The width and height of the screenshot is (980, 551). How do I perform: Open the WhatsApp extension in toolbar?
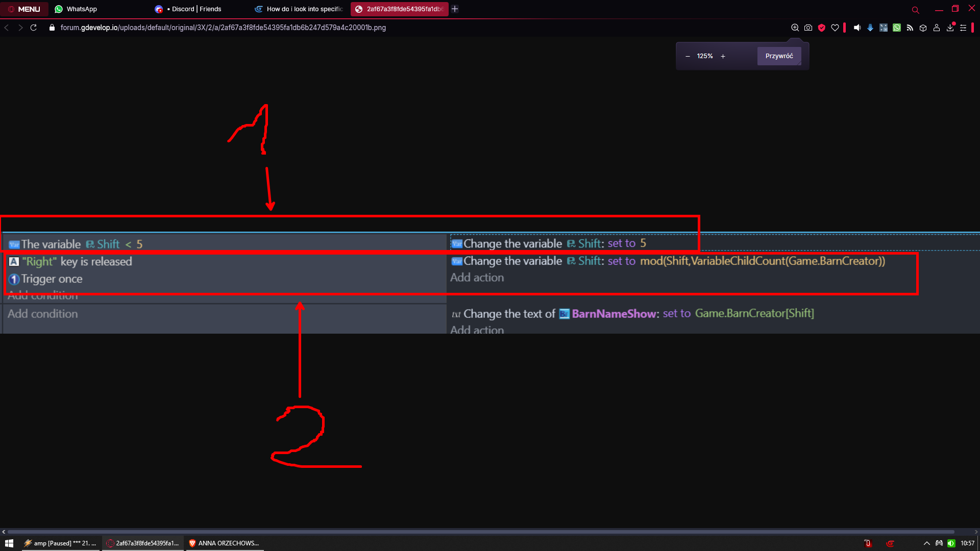[897, 28]
